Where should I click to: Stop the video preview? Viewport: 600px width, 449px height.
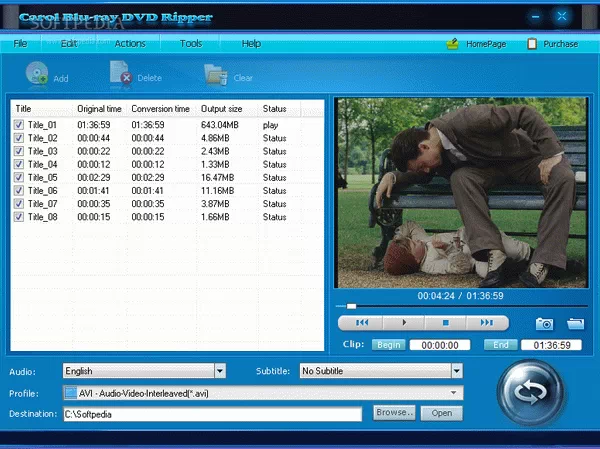(x=445, y=323)
